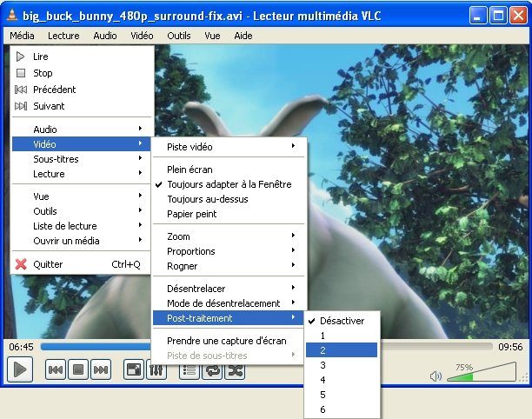Viewport: 532px width, 419px height.
Task: Enable Toujours au-dessus option
Action: click(x=207, y=199)
